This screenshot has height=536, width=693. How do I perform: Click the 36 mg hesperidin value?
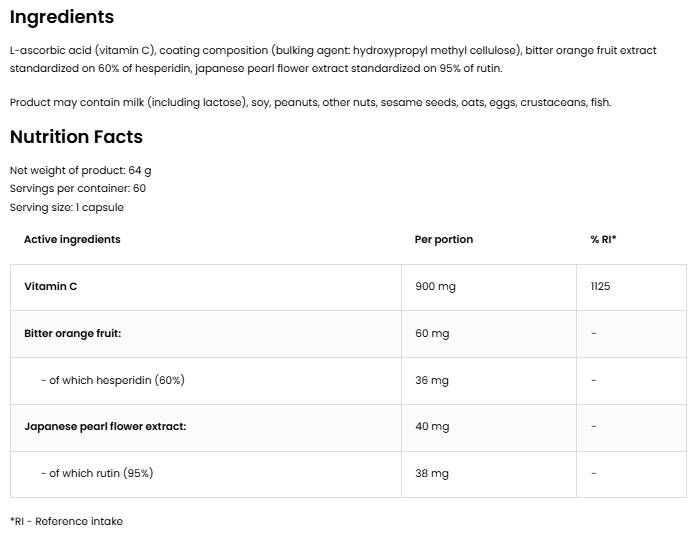(x=432, y=380)
